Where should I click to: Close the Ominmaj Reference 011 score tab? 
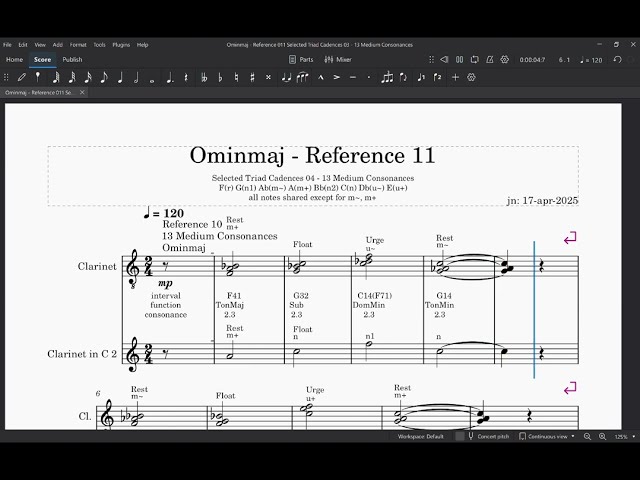tap(82, 93)
